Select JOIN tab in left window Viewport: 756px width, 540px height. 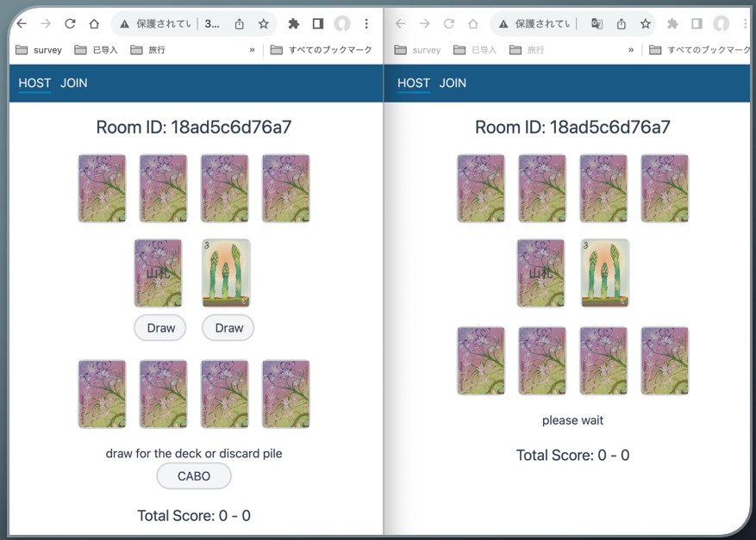74,84
